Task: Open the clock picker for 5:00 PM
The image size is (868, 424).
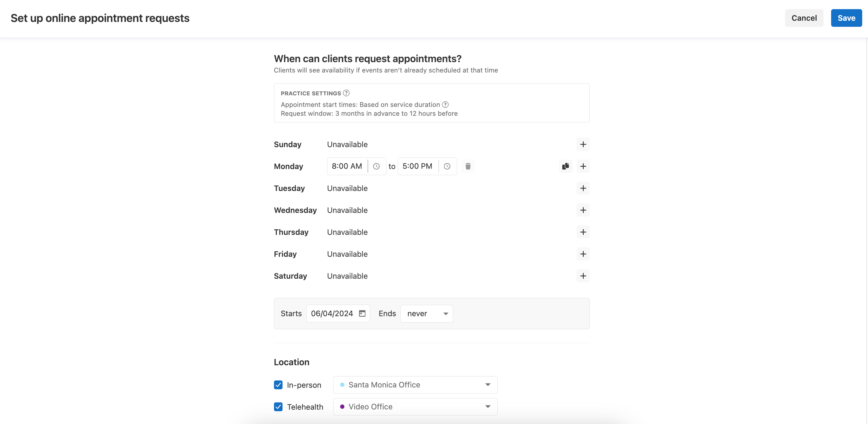Action: pyautogui.click(x=447, y=166)
